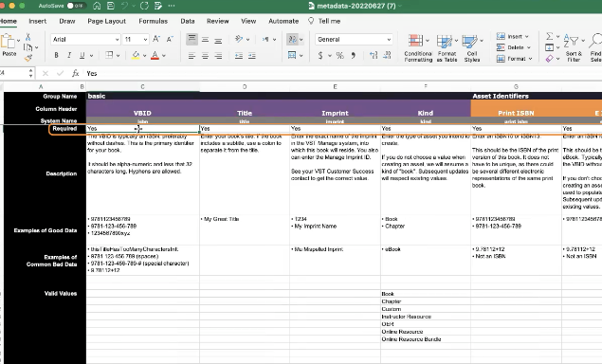Click the Increase Indent icon
Screen dimensions: 602x364
click(252, 56)
